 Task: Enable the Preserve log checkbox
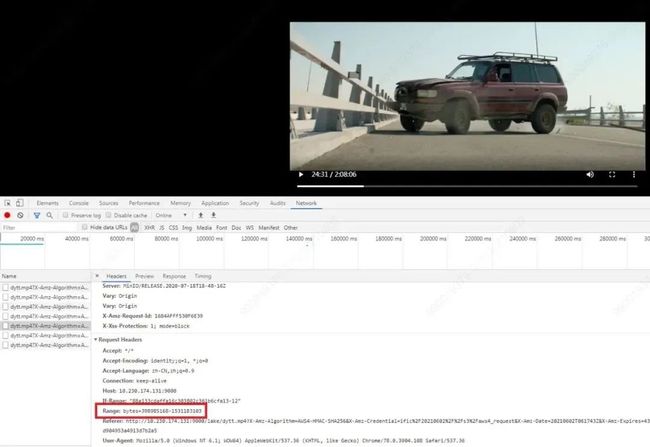point(65,215)
